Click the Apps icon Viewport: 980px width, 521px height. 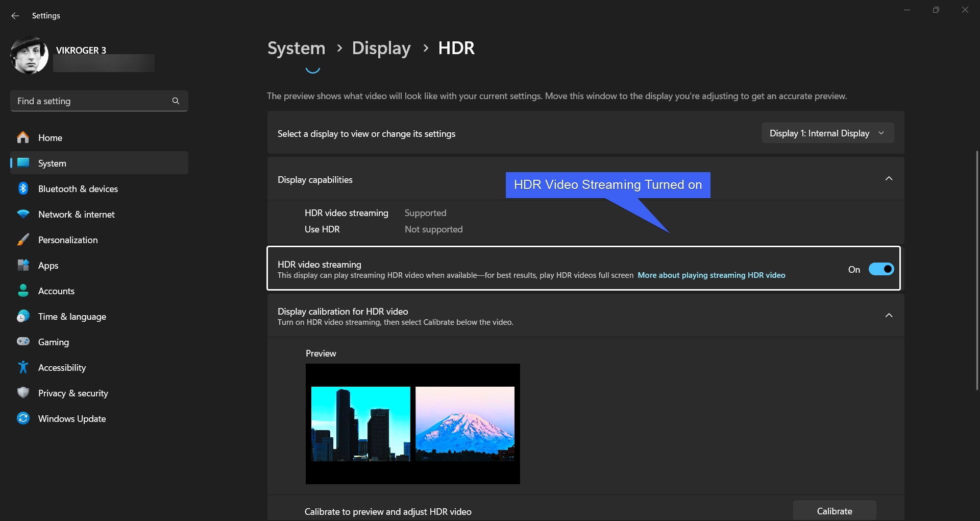[23, 265]
